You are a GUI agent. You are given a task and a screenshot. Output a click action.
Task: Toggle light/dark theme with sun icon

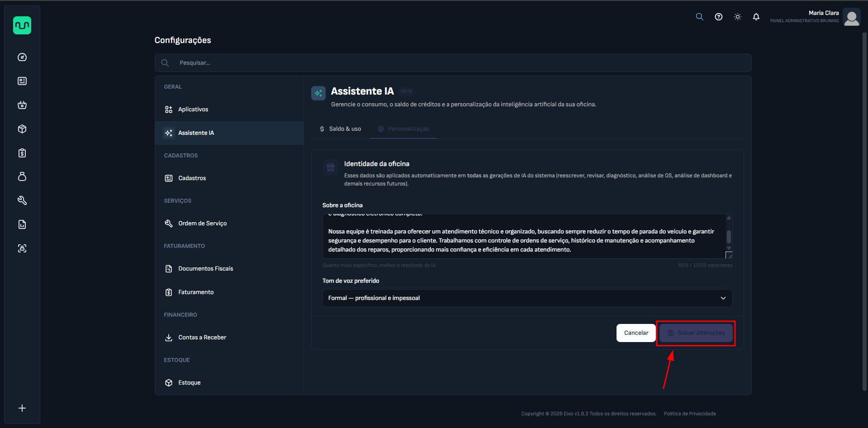pyautogui.click(x=738, y=17)
